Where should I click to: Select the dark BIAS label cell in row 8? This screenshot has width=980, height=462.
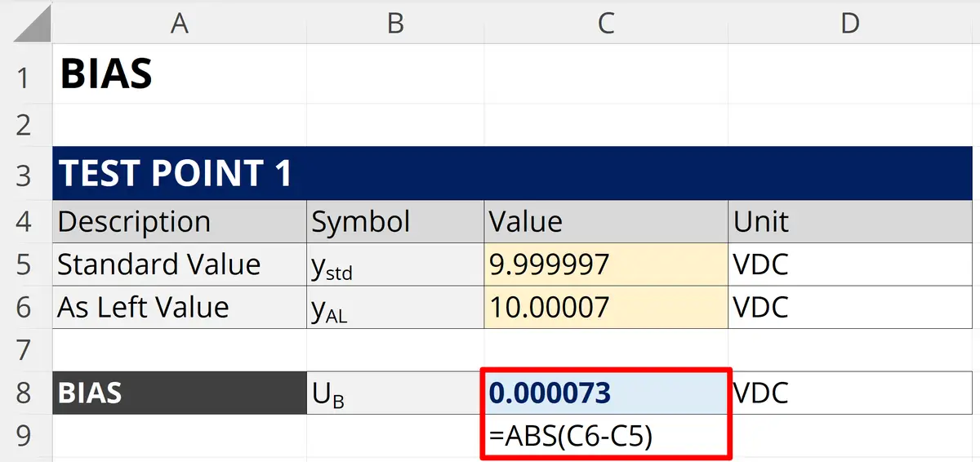[180, 393]
